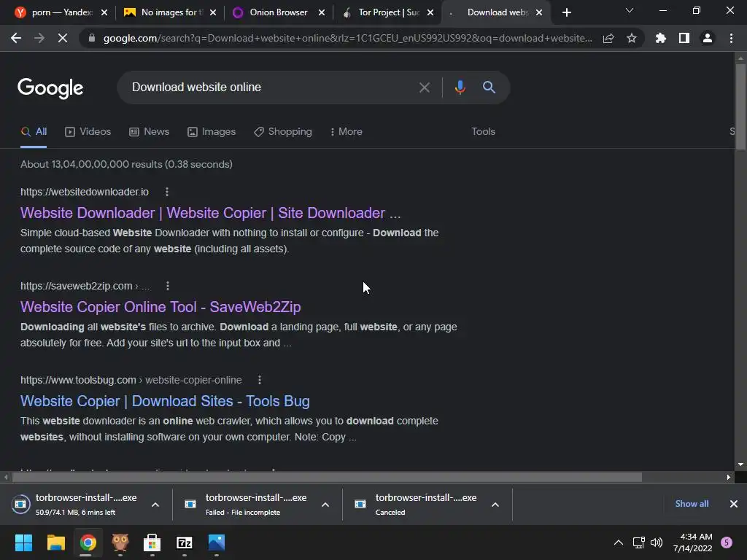Toggle the Chrome side panel
Image resolution: width=747 pixels, height=560 pixels.
[x=684, y=38]
